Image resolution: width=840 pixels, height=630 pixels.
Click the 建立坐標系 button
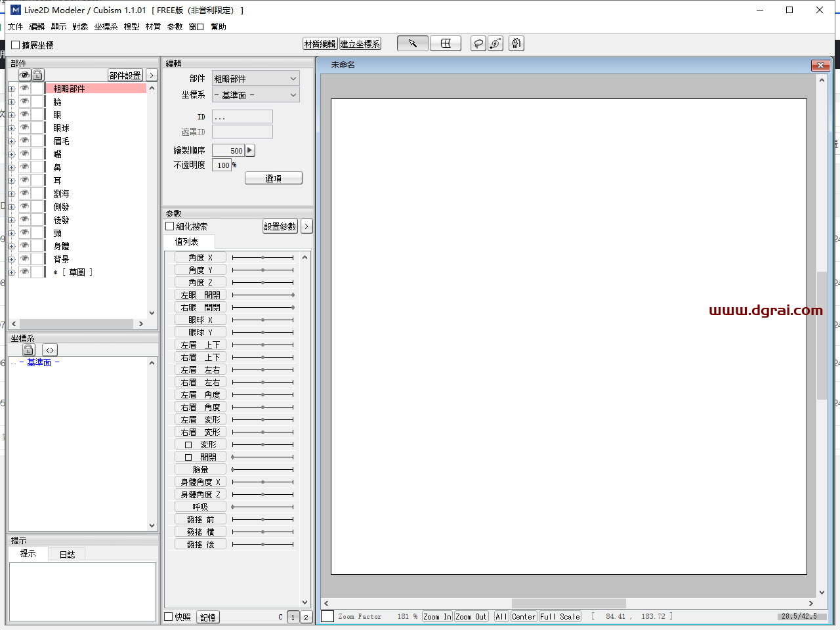[x=360, y=44]
